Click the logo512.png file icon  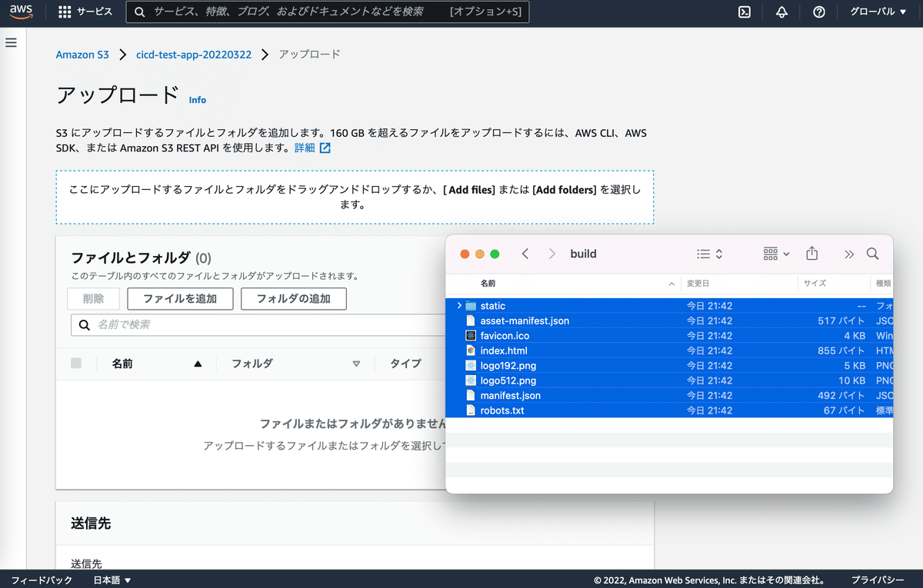471,380
